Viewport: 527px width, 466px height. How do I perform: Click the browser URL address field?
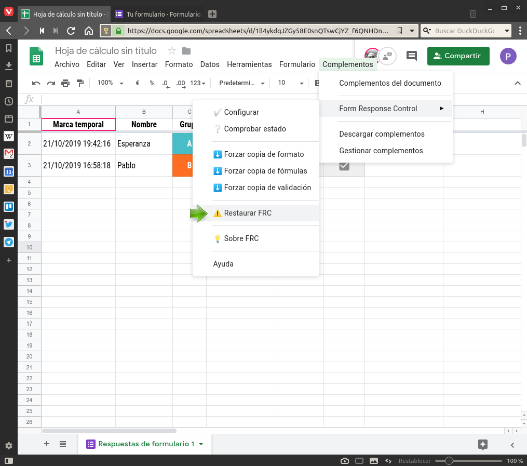tap(258, 31)
